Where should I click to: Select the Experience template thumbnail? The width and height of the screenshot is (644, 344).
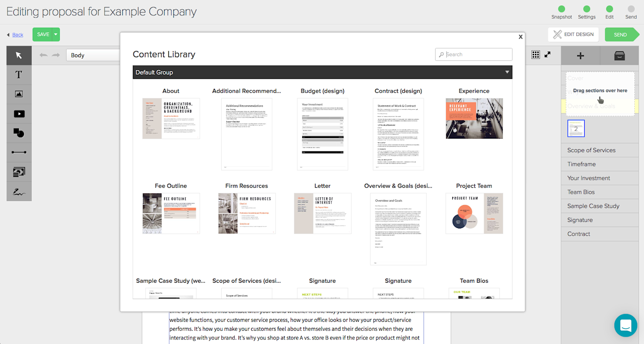[x=474, y=118]
